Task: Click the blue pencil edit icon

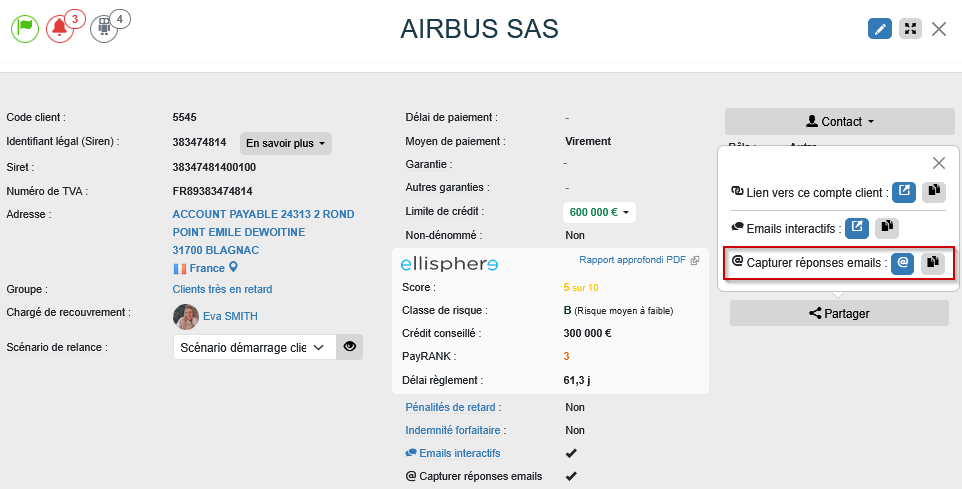Action: click(880, 29)
